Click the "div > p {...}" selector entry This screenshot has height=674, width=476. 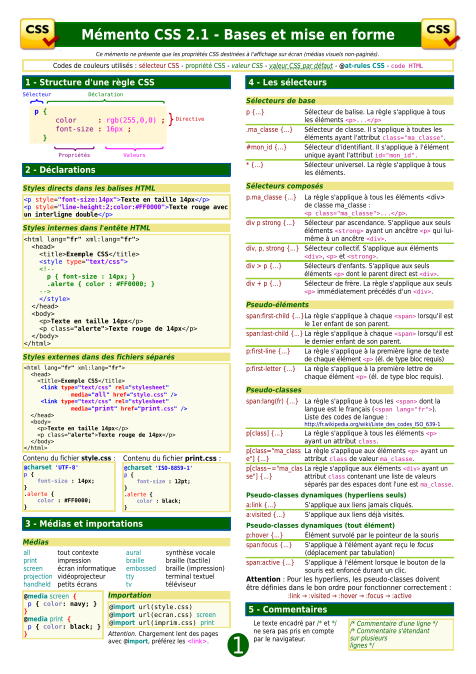point(264,266)
